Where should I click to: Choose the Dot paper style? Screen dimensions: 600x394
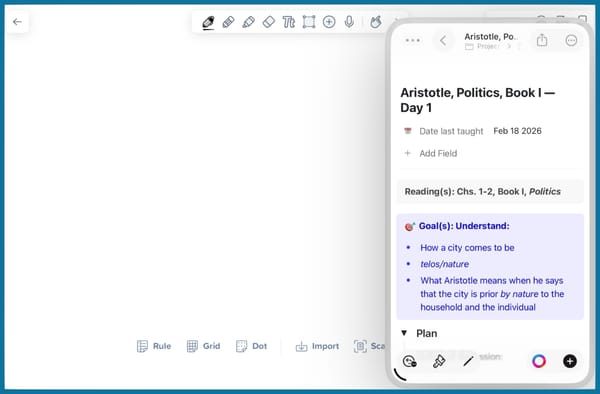[251, 346]
